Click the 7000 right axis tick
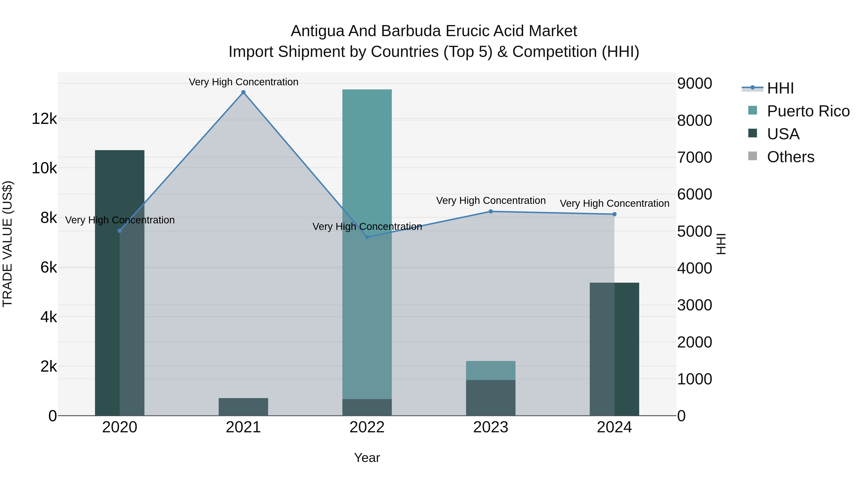This screenshot has height=488, width=868. [x=694, y=158]
